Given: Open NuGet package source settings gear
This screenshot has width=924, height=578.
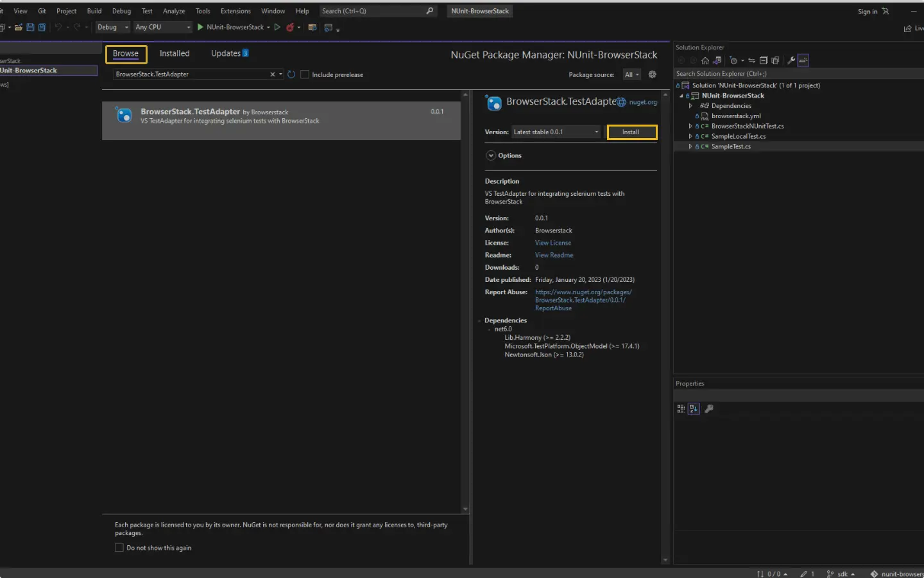Looking at the screenshot, I should click(x=653, y=74).
